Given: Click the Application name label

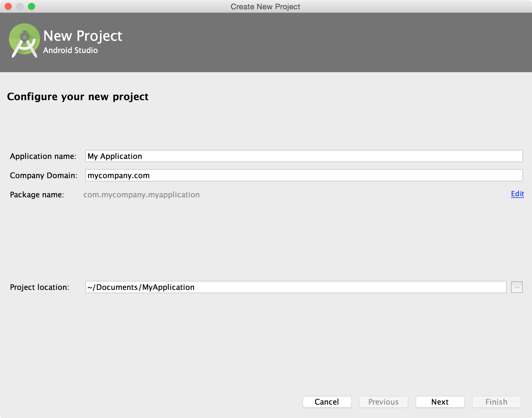Looking at the screenshot, I should click(x=43, y=156).
